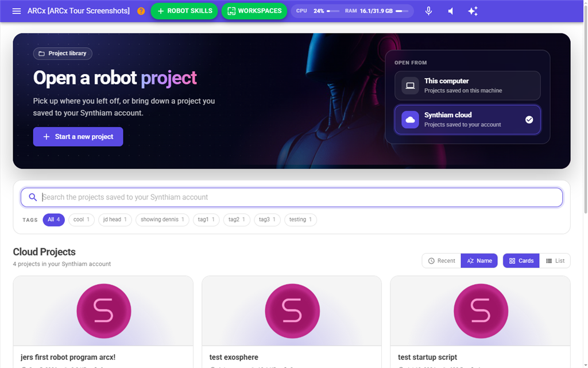Click the cloud icon for Synthiam cloud
The height and width of the screenshot is (368, 588).
tap(410, 120)
